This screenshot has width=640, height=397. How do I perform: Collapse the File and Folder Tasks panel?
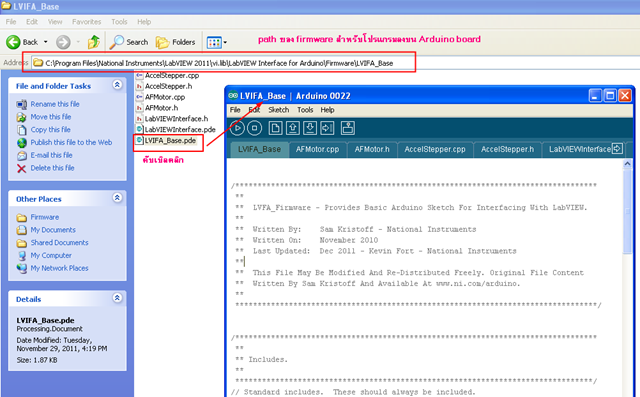point(117,85)
